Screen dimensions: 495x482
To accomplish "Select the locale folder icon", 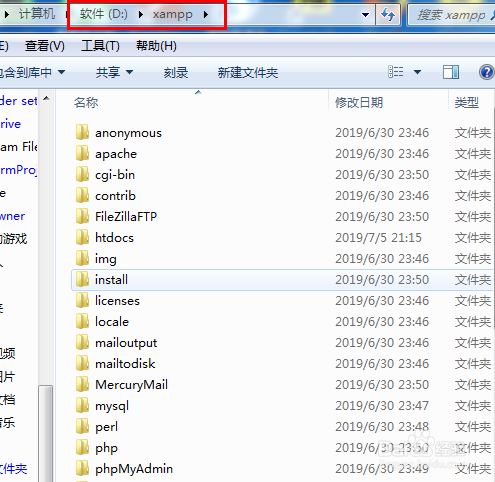I will point(82,322).
